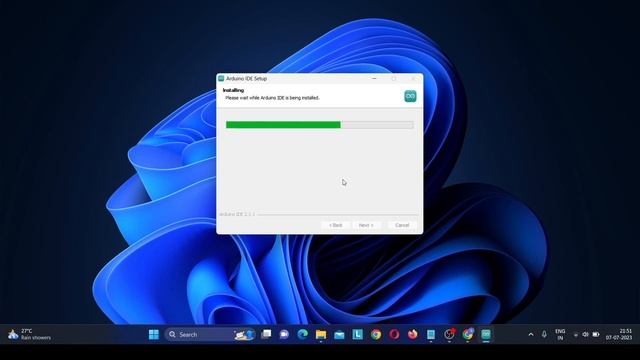Open the blue L app on the taskbar
This screenshot has height=360, width=640.
[358, 335]
